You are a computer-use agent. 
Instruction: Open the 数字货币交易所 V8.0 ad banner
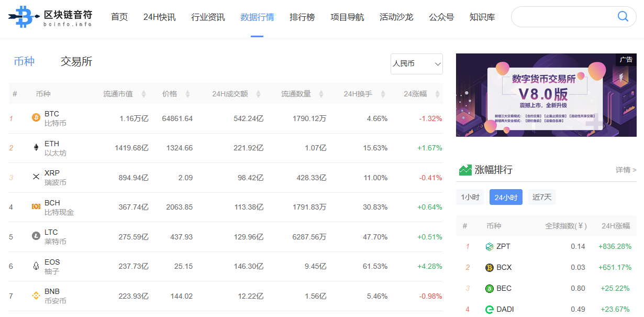546,95
